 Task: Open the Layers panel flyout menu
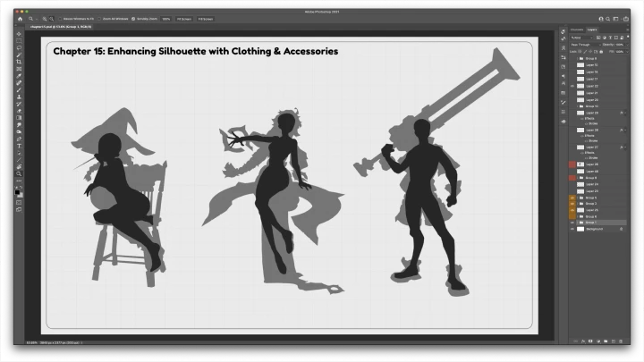pos(627,29)
